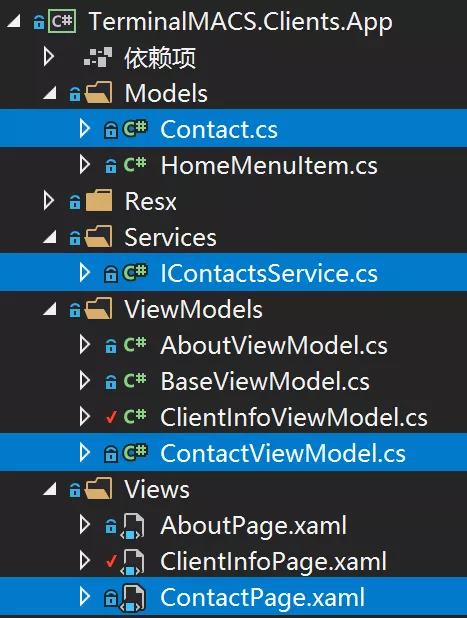Expand the HomeMenuItem.cs node
Viewport: 467px width, 618px height.
[85, 165]
